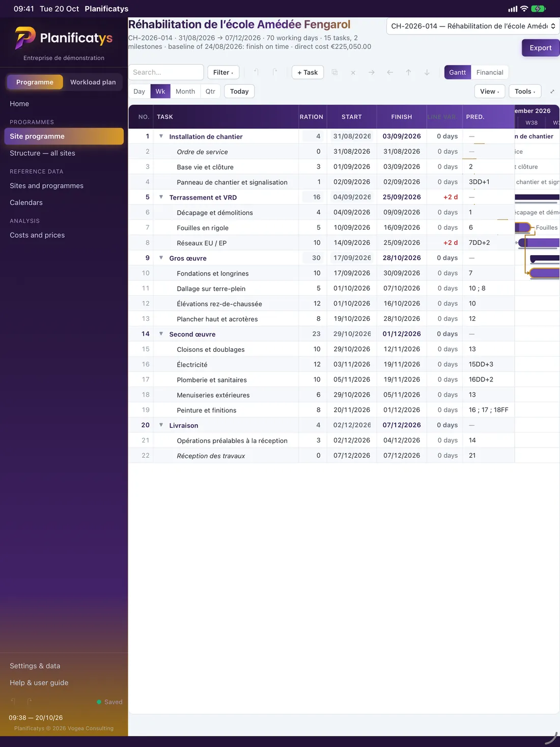The image size is (560, 747).
Task: Click the toolbar undo arrow icon
Action: point(256,72)
